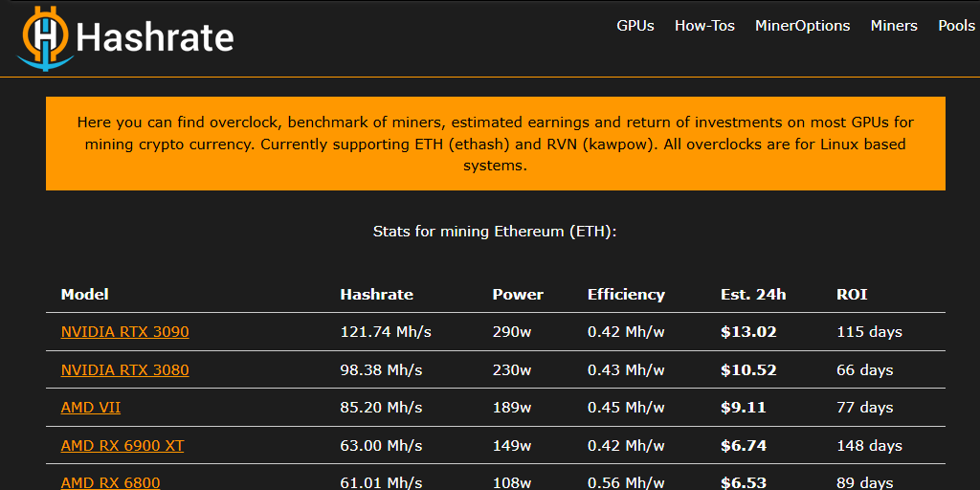The height and width of the screenshot is (490, 980).
Task: Go to the MinerOptions page
Action: coord(802,26)
